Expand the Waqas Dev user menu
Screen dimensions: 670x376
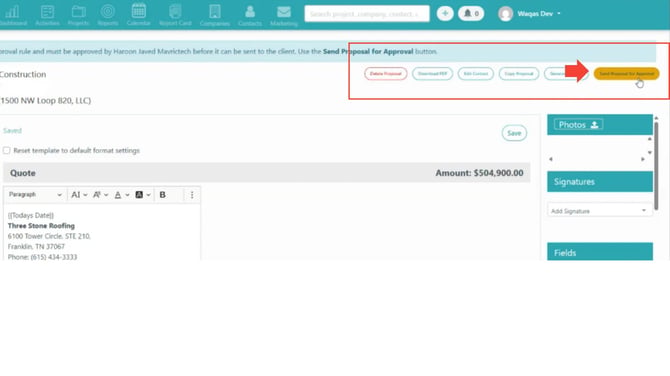tap(539, 14)
